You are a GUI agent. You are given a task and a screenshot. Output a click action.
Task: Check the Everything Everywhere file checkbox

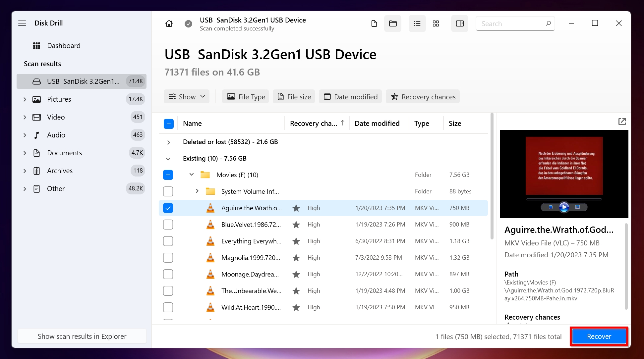[168, 241]
